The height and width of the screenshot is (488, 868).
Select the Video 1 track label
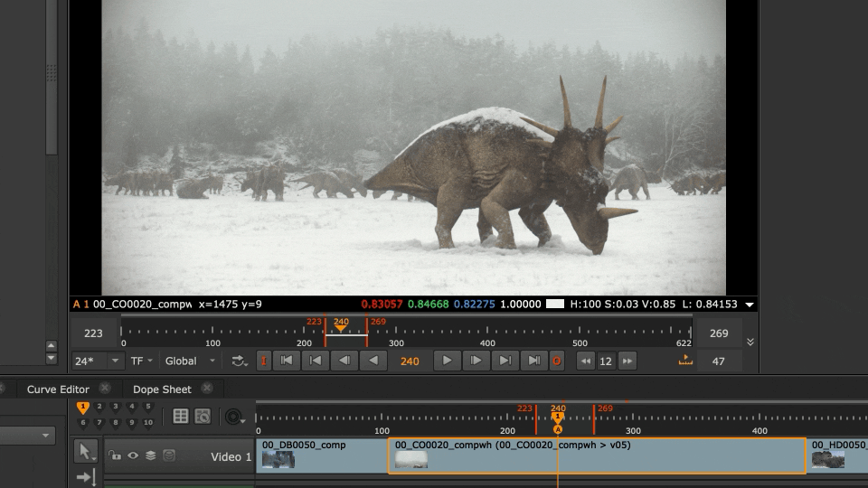(231, 456)
